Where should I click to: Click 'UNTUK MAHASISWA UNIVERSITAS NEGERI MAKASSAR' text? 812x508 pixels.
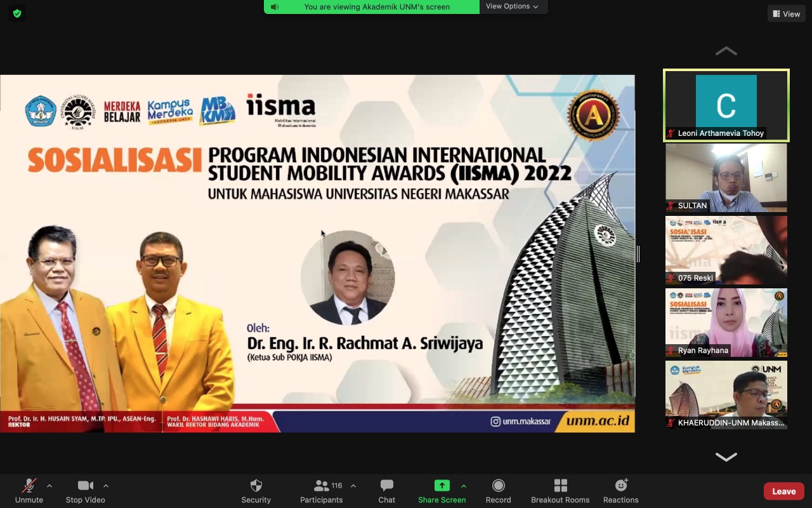pos(358,194)
